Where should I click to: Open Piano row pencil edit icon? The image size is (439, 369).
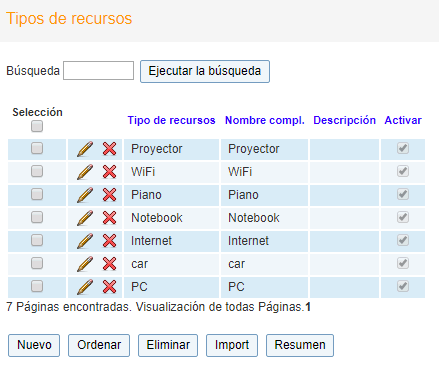tap(85, 195)
